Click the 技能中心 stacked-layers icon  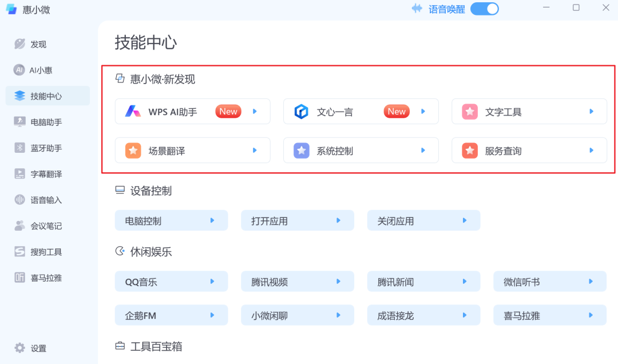click(19, 96)
